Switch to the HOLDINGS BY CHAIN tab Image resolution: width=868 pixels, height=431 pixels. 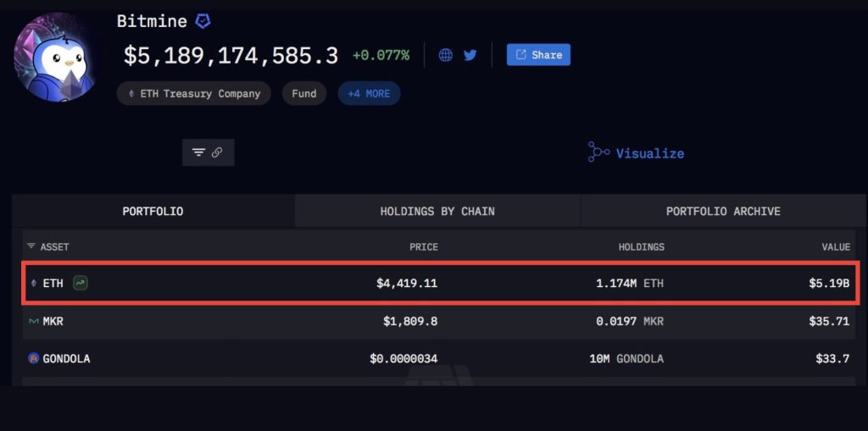coord(437,211)
